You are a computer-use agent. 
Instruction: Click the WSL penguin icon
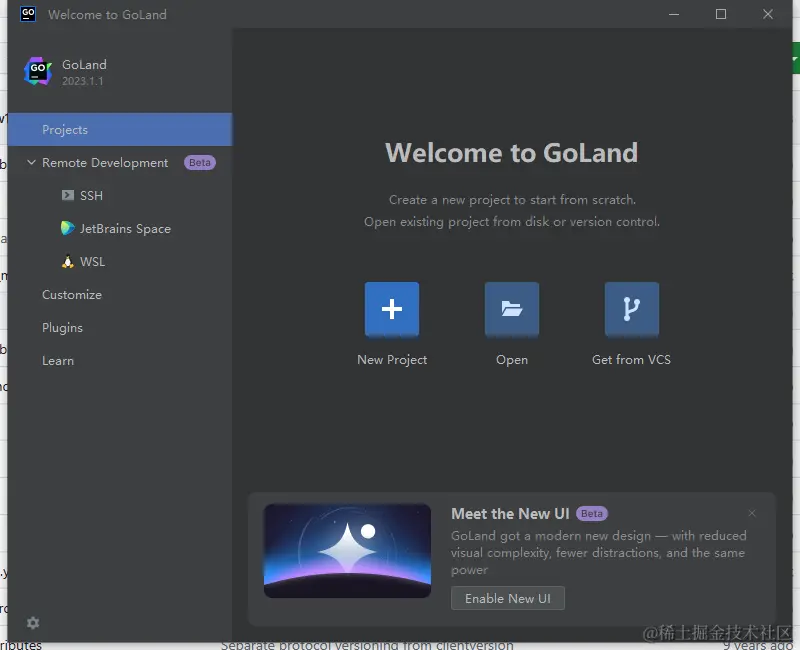pos(68,261)
